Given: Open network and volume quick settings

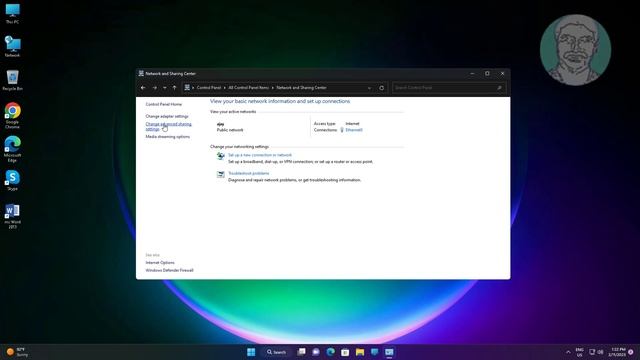Looking at the screenshot, I should pos(596,352).
